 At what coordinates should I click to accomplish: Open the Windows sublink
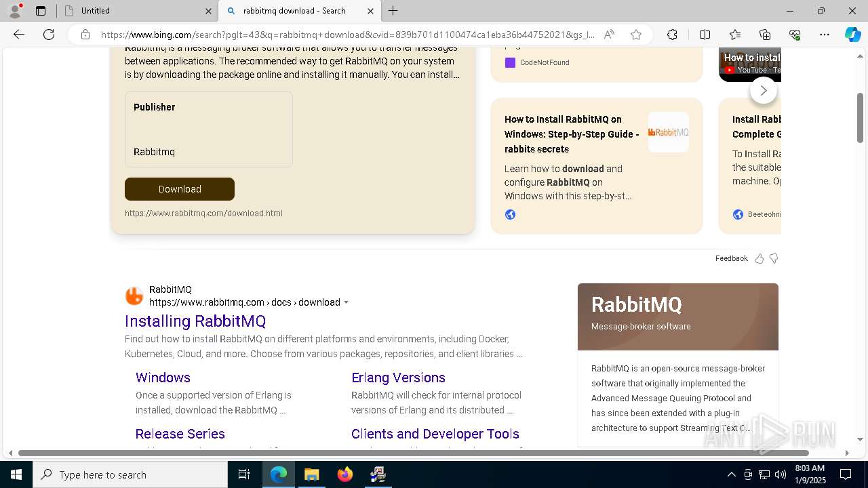click(163, 378)
